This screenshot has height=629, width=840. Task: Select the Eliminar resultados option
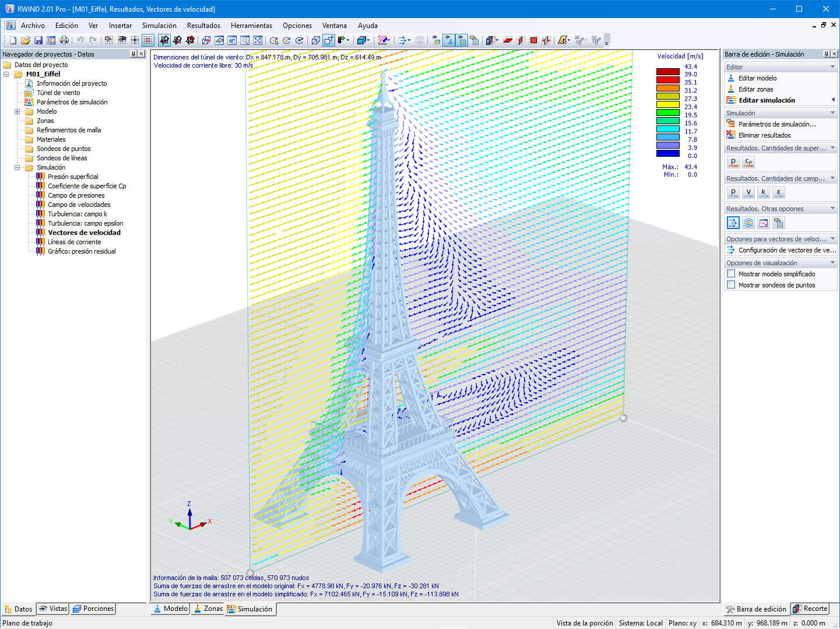click(x=764, y=135)
